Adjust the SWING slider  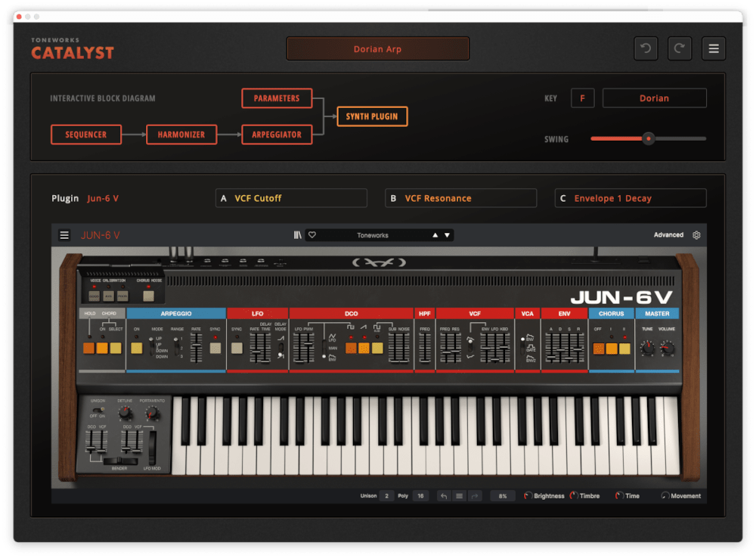pyautogui.click(x=648, y=139)
